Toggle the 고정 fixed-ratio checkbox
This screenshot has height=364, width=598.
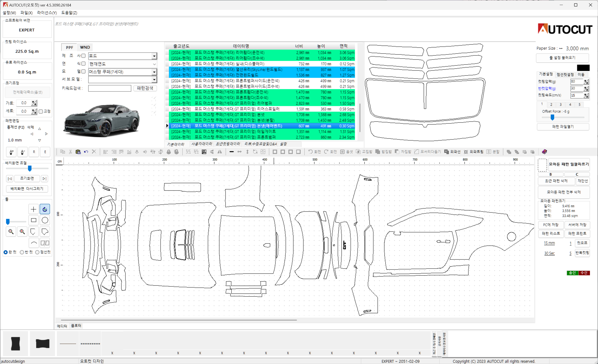(x=41, y=111)
